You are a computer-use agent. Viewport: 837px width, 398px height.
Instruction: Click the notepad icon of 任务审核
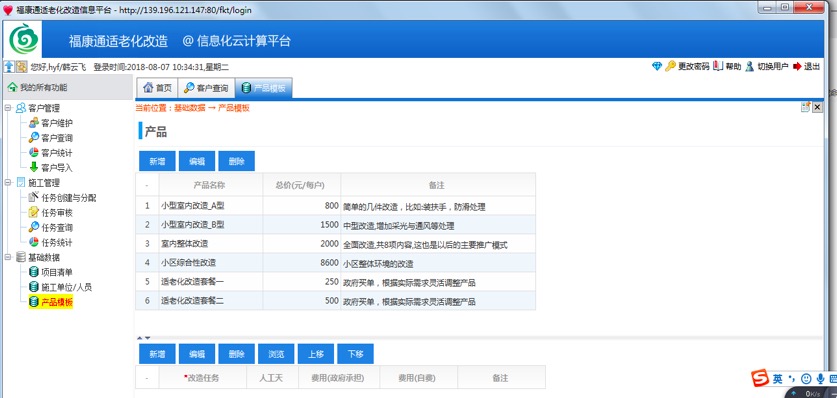click(x=34, y=212)
